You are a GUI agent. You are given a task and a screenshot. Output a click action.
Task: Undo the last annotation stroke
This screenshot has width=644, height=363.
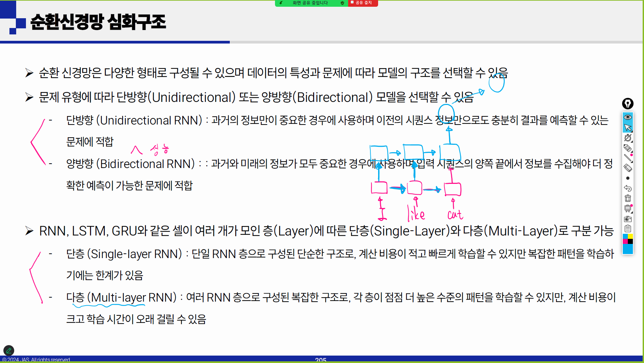[x=627, y=188]
